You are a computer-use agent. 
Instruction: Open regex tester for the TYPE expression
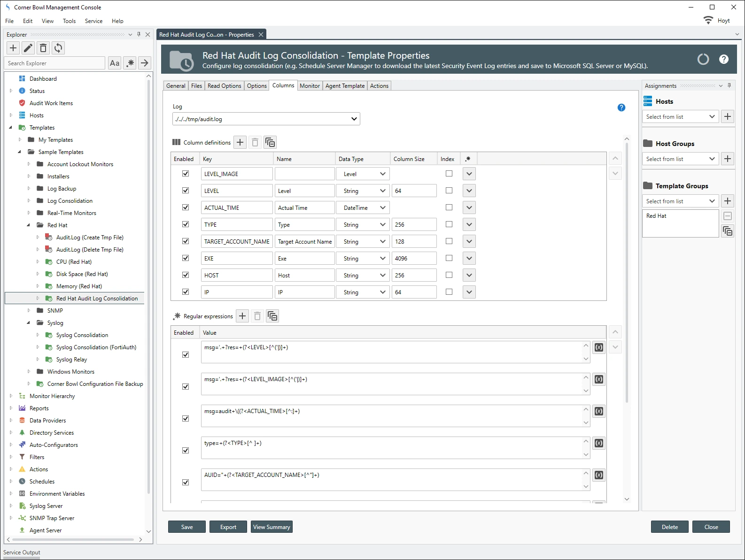point(598,443)
